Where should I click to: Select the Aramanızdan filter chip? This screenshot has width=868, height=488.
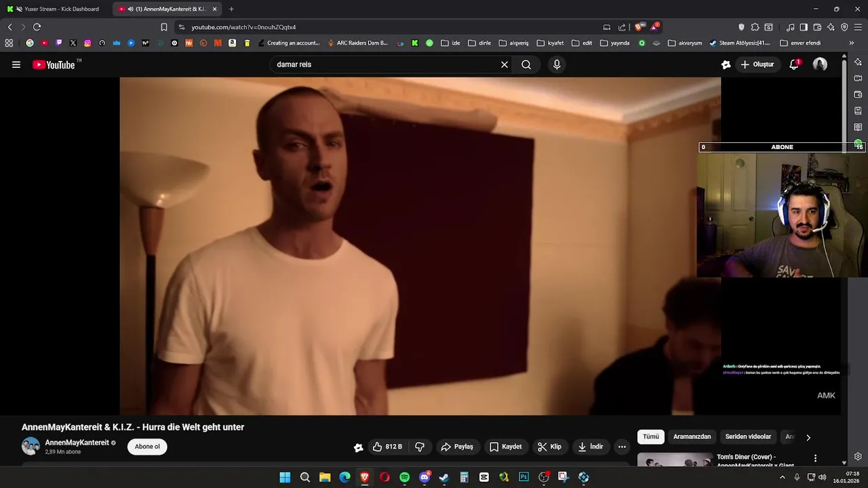click(x=692, y=437)
